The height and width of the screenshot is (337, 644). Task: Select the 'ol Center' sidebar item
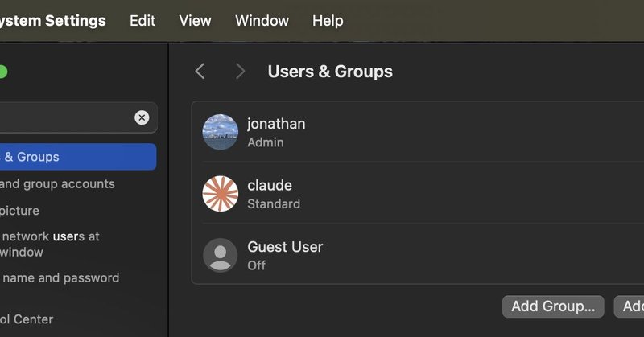coord(27,319)
